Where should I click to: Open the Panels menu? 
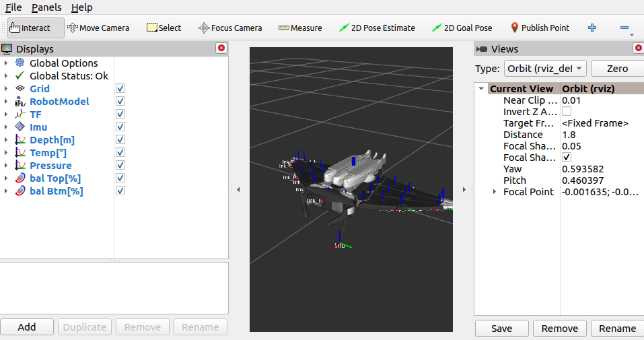(46, 7)
